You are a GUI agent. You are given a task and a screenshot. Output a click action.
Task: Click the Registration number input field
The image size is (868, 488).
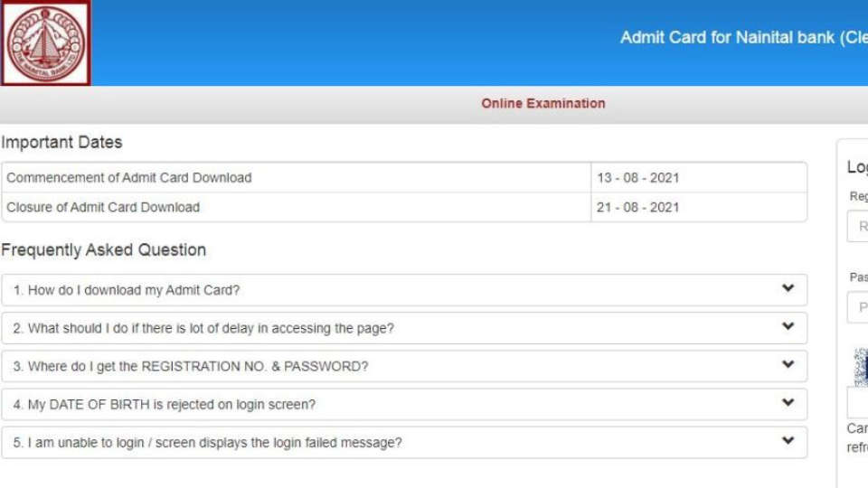[857, 226]
